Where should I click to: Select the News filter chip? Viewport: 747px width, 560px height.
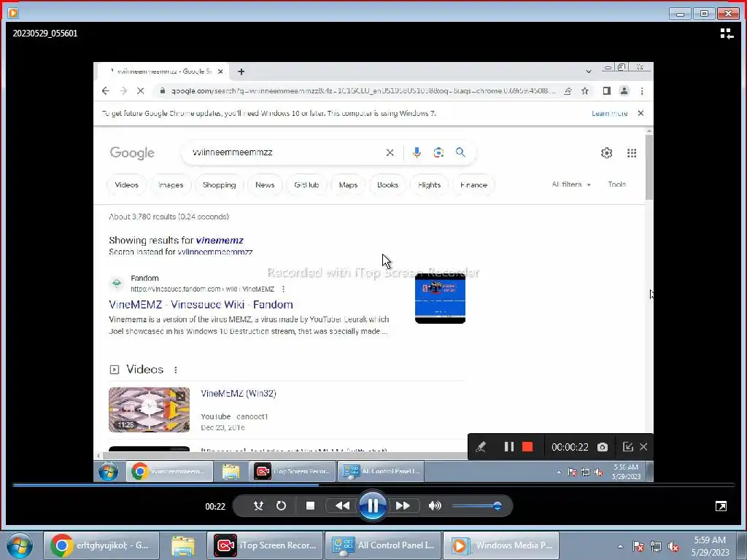click(x=265, y=184)
